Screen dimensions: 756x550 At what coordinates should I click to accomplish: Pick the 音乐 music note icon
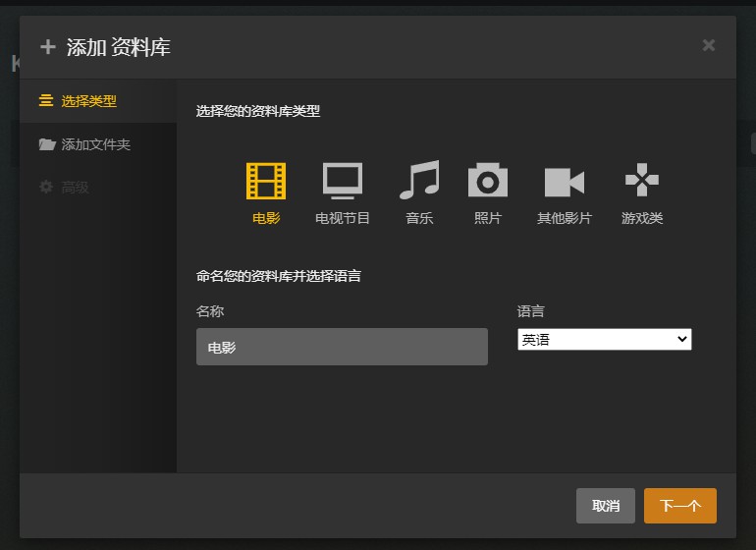click(x=419, y=181)
